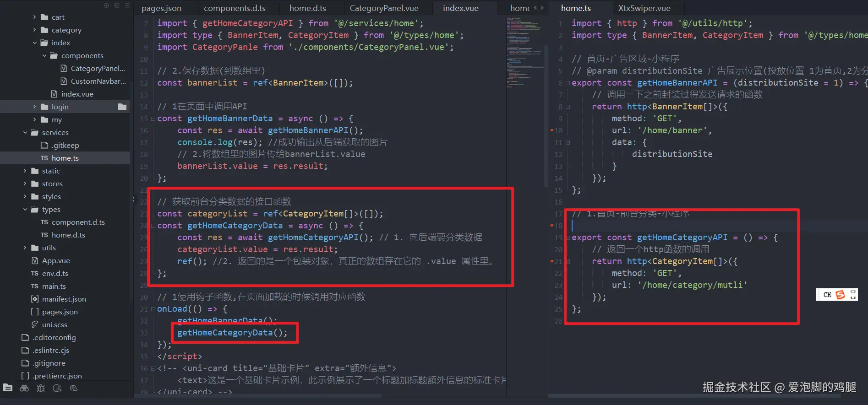Fold the data object at line 11 in home.ts
This screenshot has height=405, width=868.
coord(568,142)
